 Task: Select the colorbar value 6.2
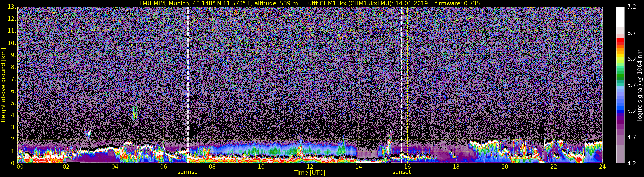pyautogui.click(x=632, y=59)
